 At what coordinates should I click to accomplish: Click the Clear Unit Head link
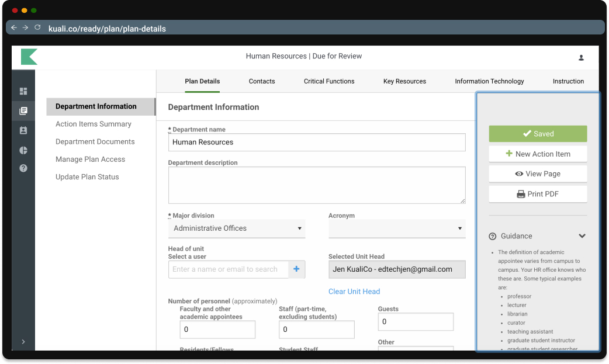354,292
